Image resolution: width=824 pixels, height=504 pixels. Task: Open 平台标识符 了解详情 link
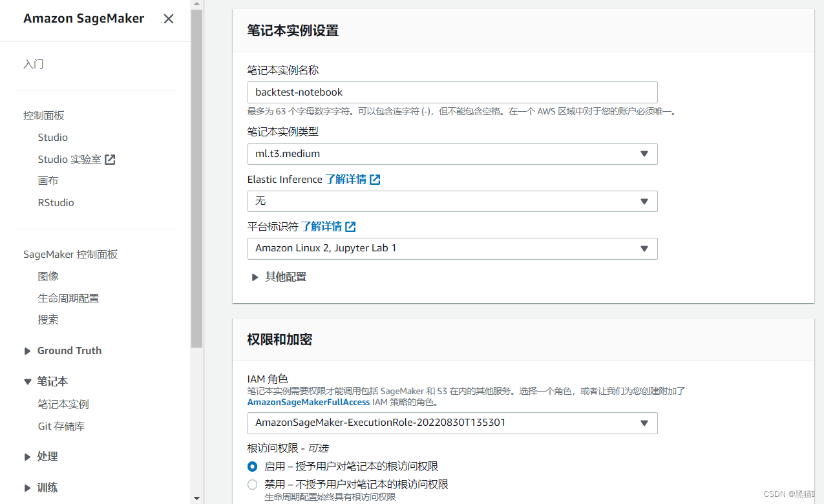tap(321, 226)
